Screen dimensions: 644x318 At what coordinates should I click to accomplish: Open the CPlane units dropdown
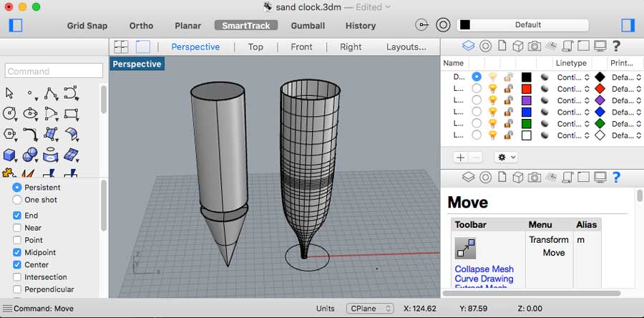point(369,309)
